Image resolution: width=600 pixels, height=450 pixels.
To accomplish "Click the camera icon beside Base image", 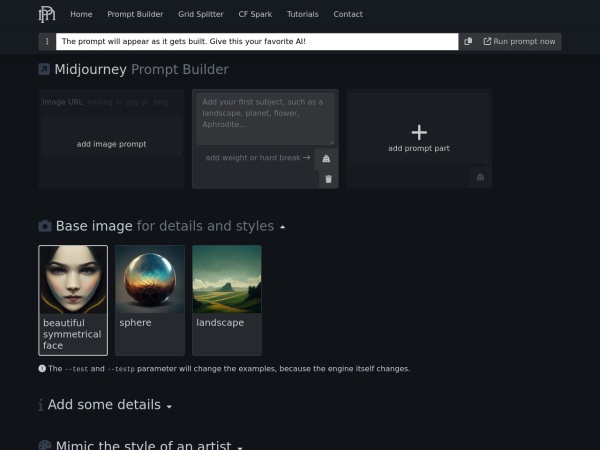I will tap(45, 227).
